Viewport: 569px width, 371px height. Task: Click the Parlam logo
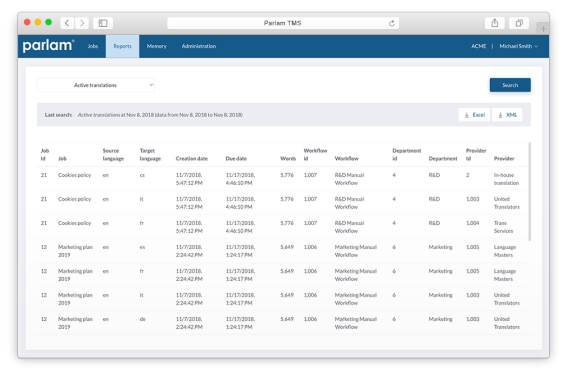pos(48,46)
